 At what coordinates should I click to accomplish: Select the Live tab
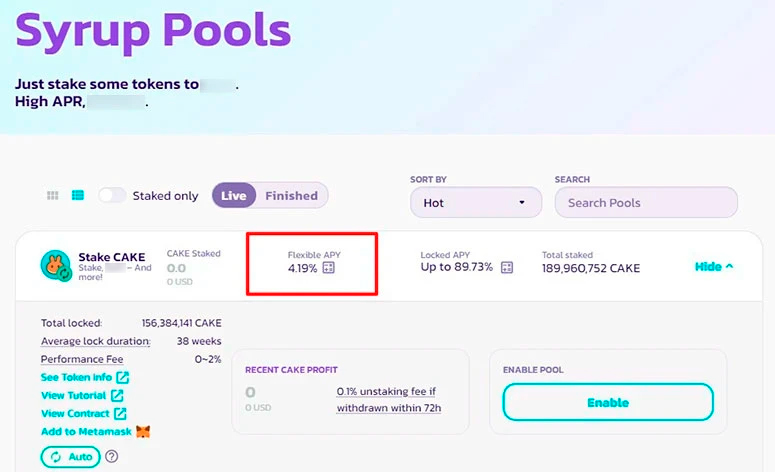tap(234, 196)
